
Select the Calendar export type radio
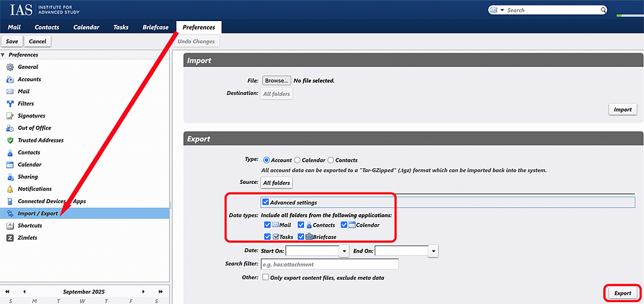point(298,160)
